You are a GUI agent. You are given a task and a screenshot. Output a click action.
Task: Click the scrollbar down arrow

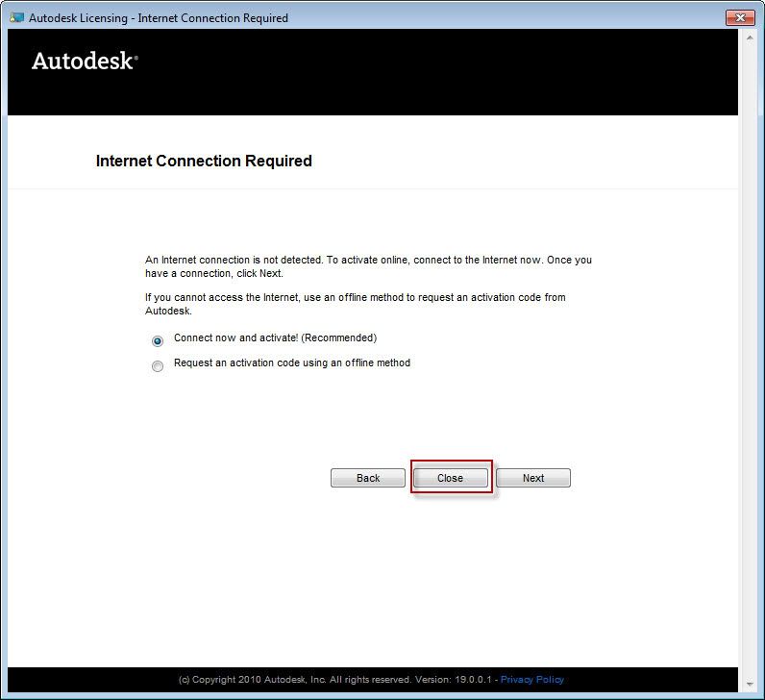[x=750, y=685]
